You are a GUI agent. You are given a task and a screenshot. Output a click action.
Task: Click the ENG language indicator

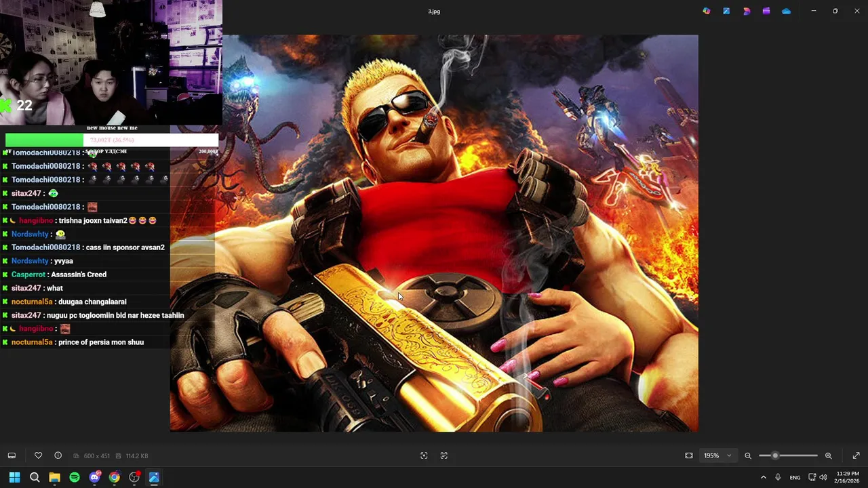click(795, 477)
